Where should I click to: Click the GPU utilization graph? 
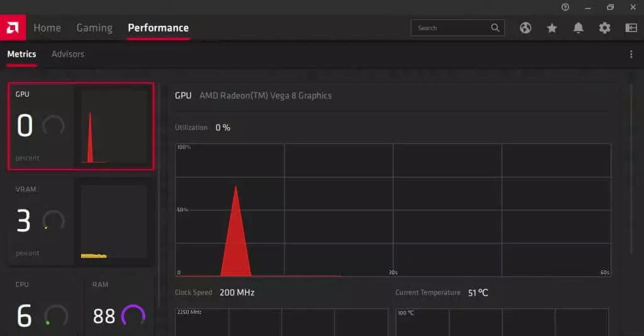[393, 210]
